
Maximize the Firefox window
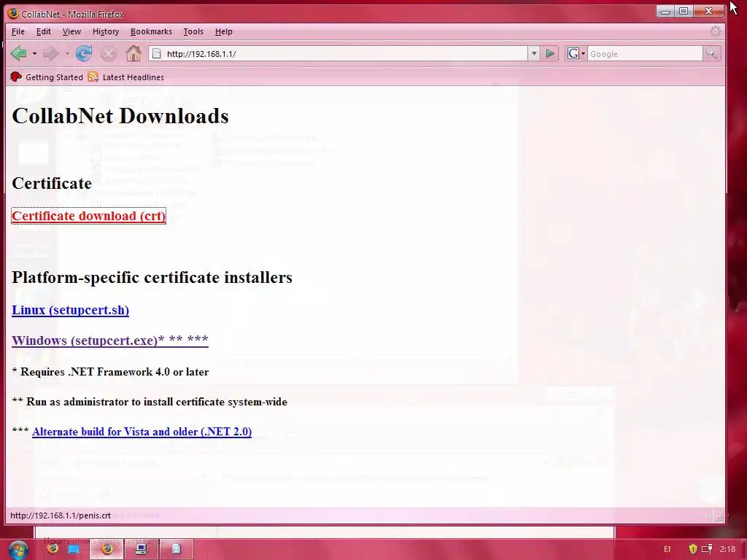pos(684,12)
